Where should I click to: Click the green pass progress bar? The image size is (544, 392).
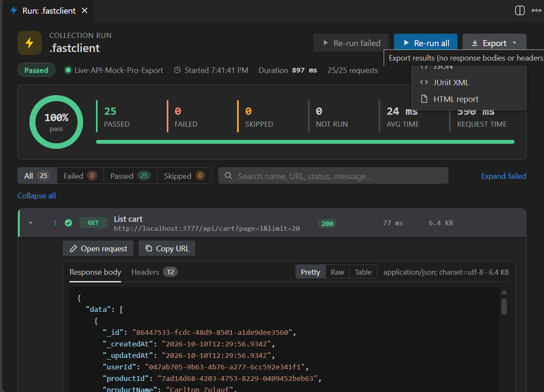[305, 142]
